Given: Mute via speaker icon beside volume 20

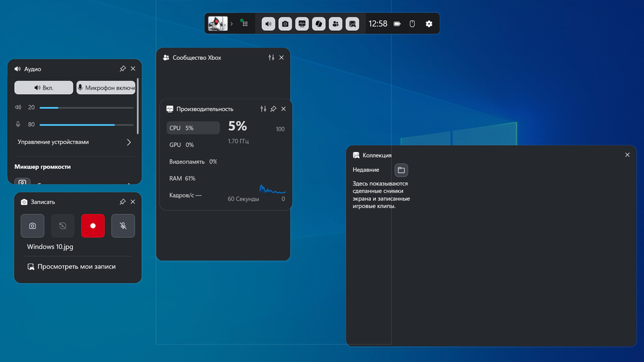Looking at the screenshot, I should [x=18, y=107].
